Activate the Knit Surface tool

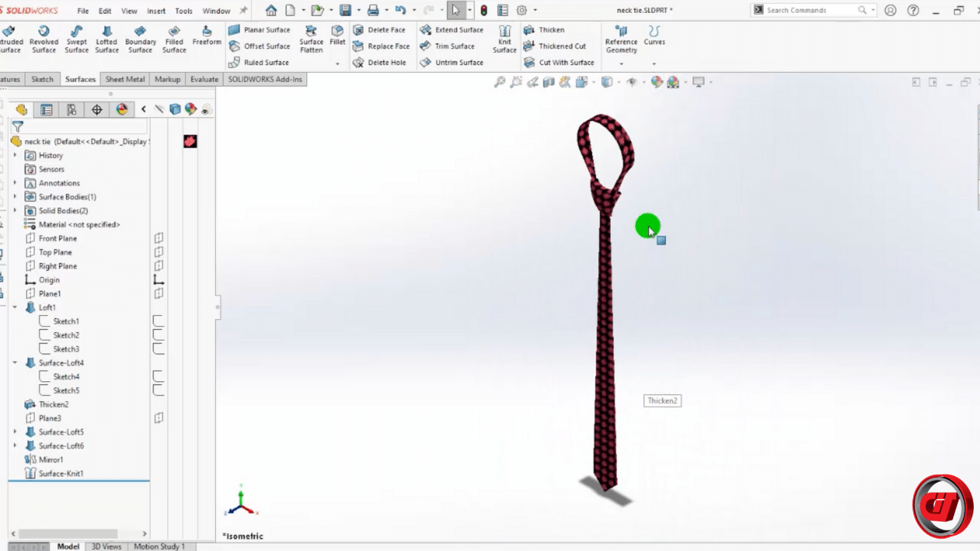505,40
